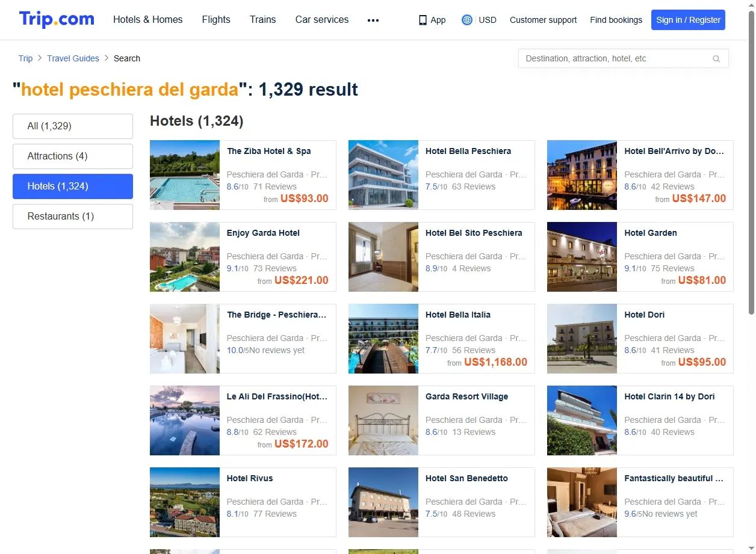
Task: Open Le Ali Del Frassino photo
Action: 185,420
